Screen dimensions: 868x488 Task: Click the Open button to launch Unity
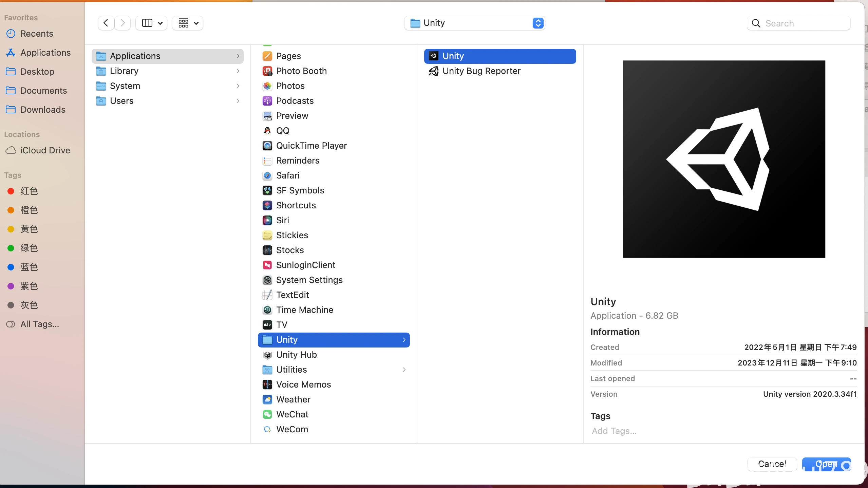click(x=826, y=464)
